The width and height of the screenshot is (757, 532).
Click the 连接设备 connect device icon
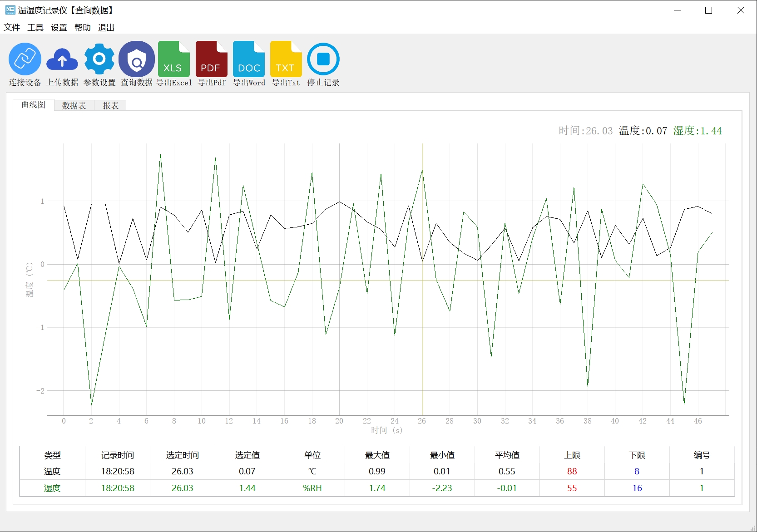click(x=25, y=59)
